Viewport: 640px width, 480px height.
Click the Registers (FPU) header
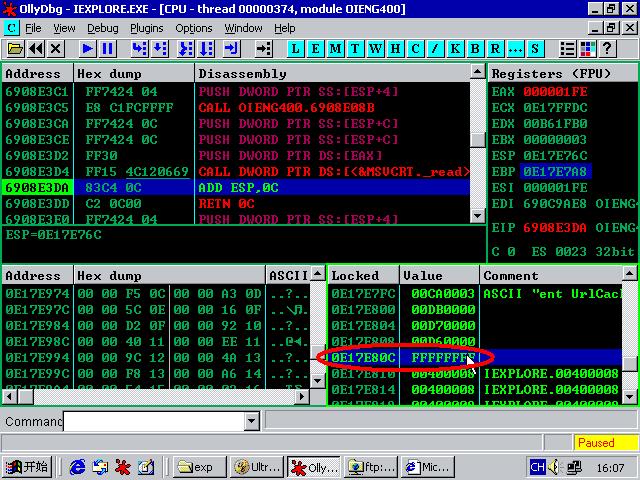point(562,73)
